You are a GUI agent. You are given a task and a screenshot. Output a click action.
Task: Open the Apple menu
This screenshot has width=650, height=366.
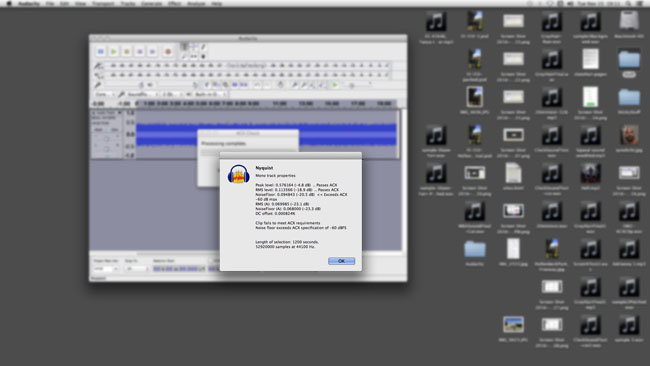click(x=9, y=3)
